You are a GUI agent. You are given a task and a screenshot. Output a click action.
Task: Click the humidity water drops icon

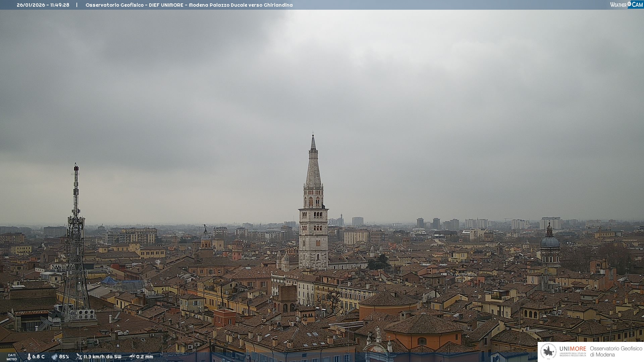(x=54, y=357)
